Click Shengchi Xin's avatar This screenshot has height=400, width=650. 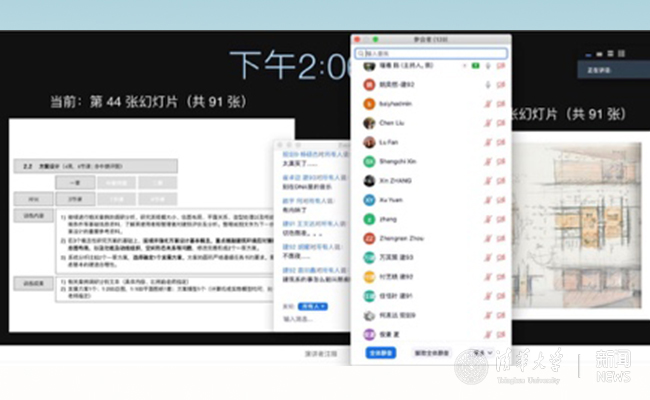point(369,161)
